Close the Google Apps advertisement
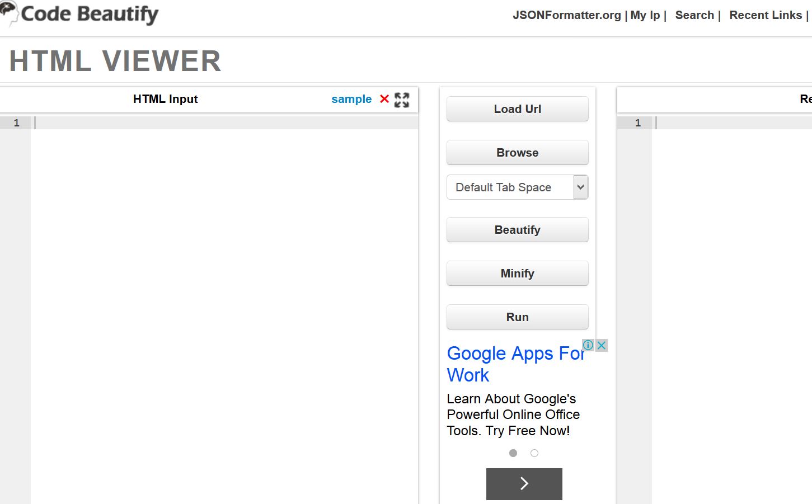 [602, 345]
